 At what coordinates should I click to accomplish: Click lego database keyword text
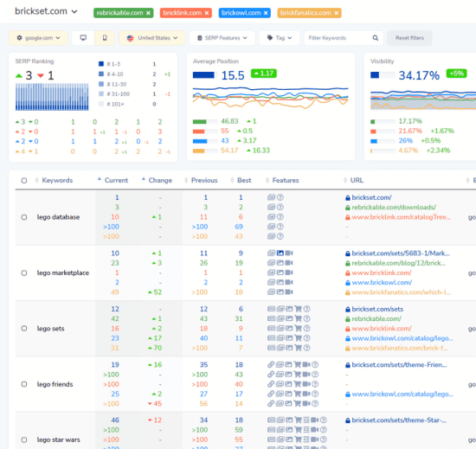(x=58, y=217)
